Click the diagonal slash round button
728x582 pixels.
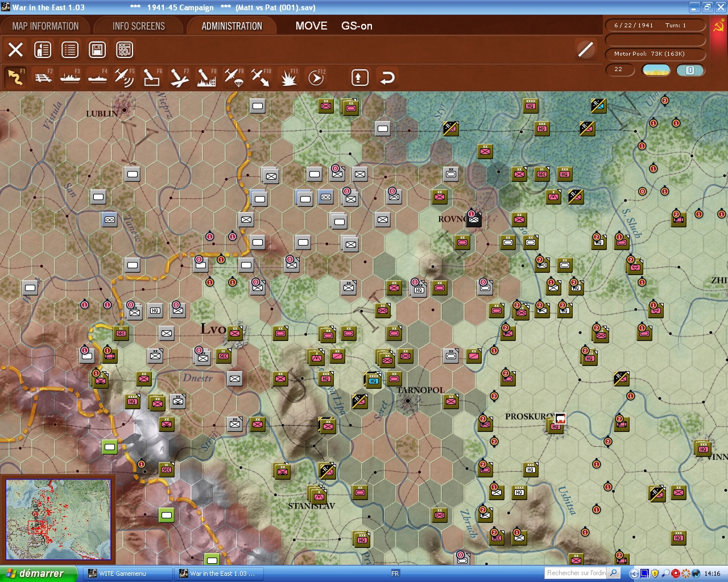[x=585, y=49]
